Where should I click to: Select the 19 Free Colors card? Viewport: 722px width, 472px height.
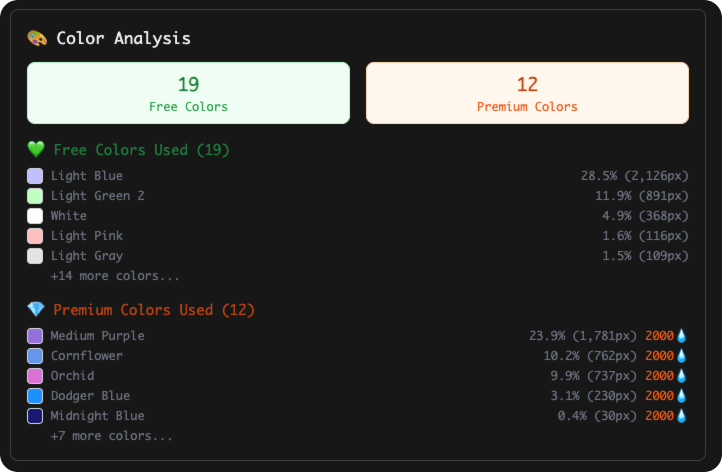tap(188, 93)
